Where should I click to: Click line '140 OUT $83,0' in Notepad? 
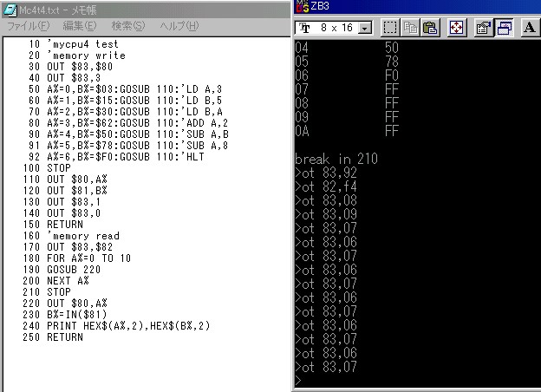click(62, 213)
